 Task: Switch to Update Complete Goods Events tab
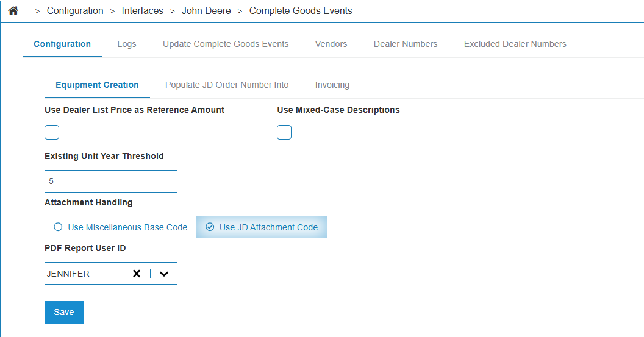(226, 44)
